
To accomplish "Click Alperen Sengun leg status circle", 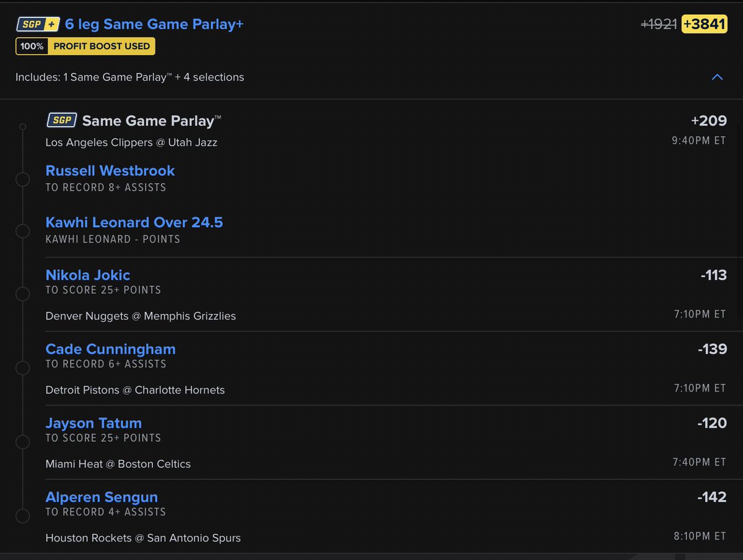I will tap(22, 516).
